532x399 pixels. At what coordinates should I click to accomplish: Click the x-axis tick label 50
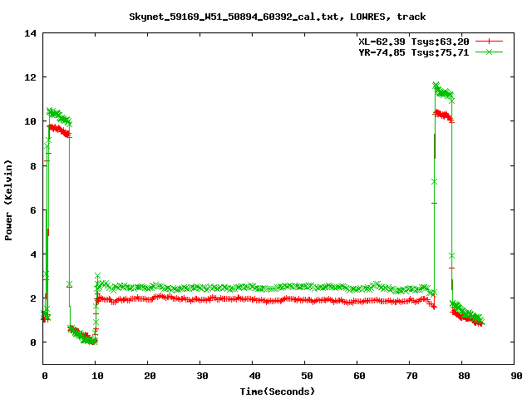tap(307, 376)
